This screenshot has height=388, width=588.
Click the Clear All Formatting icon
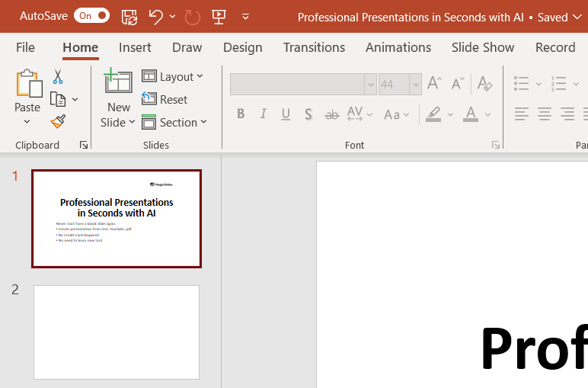tap(484, 83)
